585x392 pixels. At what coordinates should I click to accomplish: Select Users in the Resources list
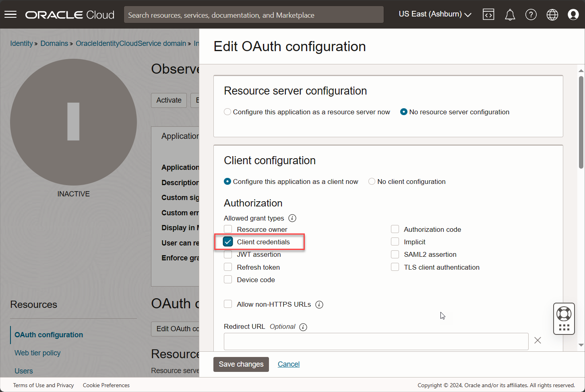23,371
